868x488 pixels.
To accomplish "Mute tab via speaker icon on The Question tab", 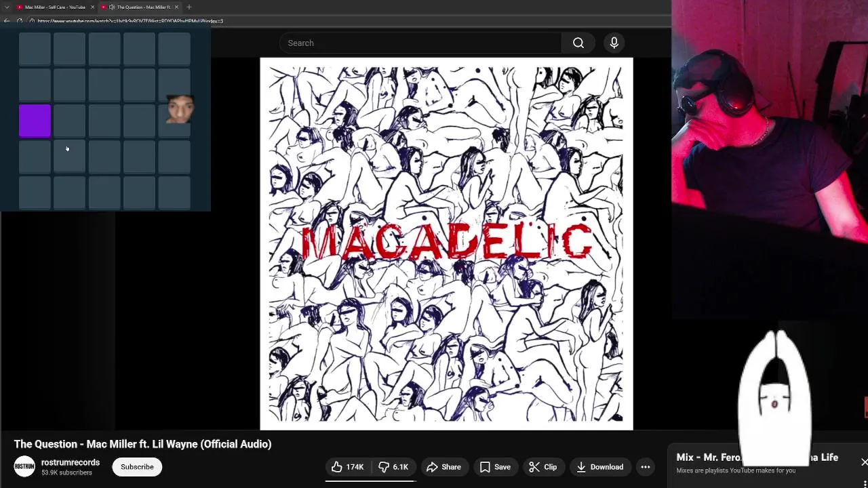I will (x=111, y=7).
